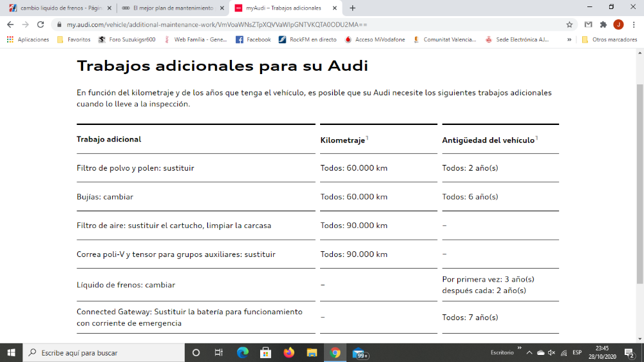Viewport: 644px width, 362px height.
Task: Click 'Todos: 7 año(s)' cell
Action: tap(470, 317)
